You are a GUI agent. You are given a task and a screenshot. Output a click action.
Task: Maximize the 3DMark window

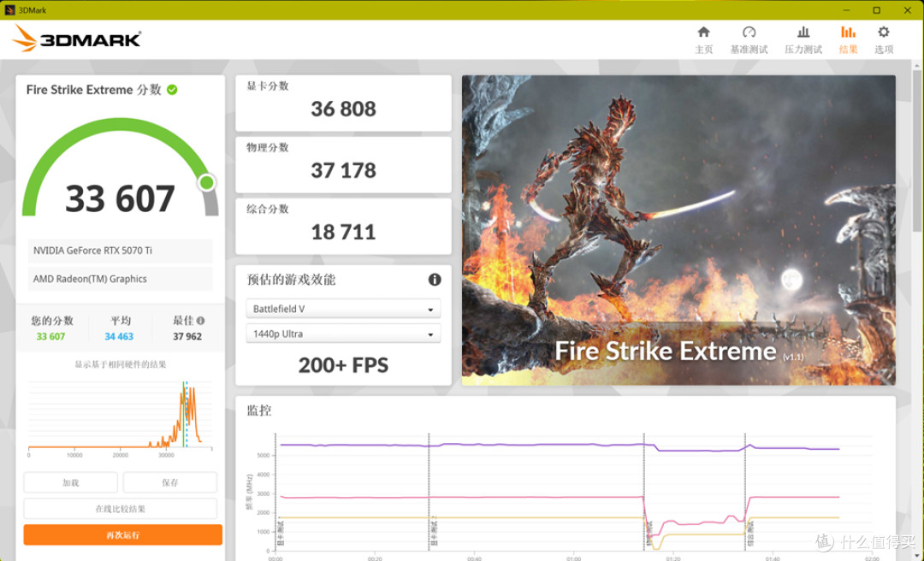[x=876, y=10]
